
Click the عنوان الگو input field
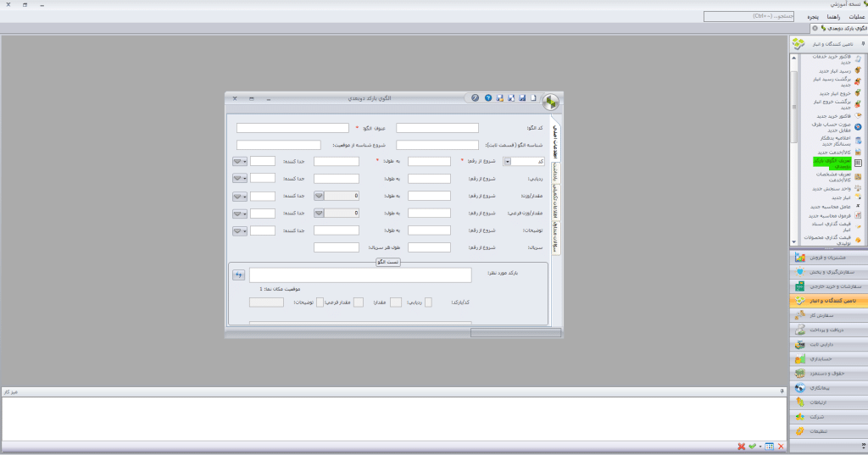click(x=292, y=128)
